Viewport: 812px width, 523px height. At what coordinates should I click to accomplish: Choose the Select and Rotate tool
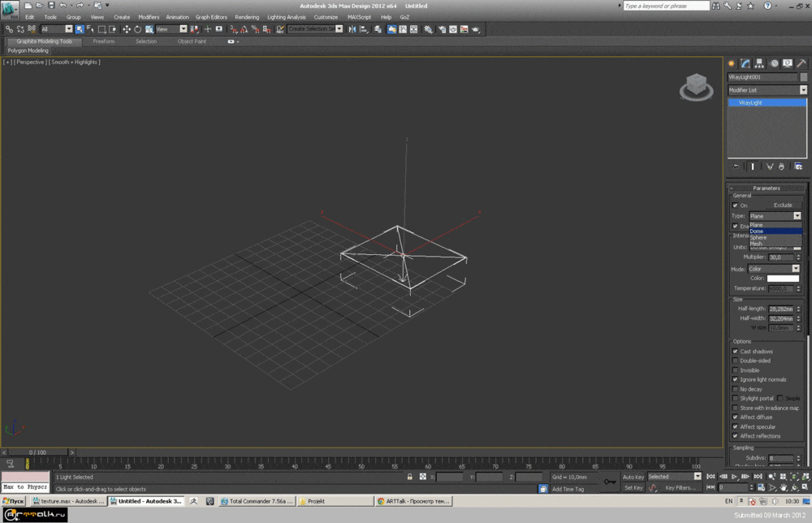pos(138,29)
